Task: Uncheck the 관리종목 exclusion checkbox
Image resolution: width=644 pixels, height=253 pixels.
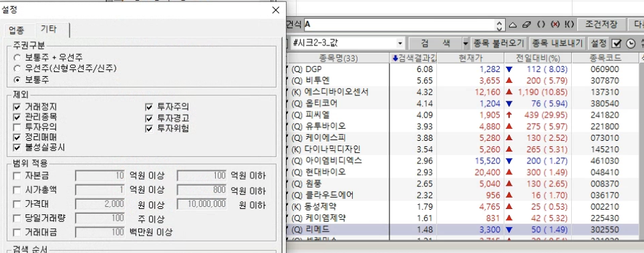Action: 17,117
